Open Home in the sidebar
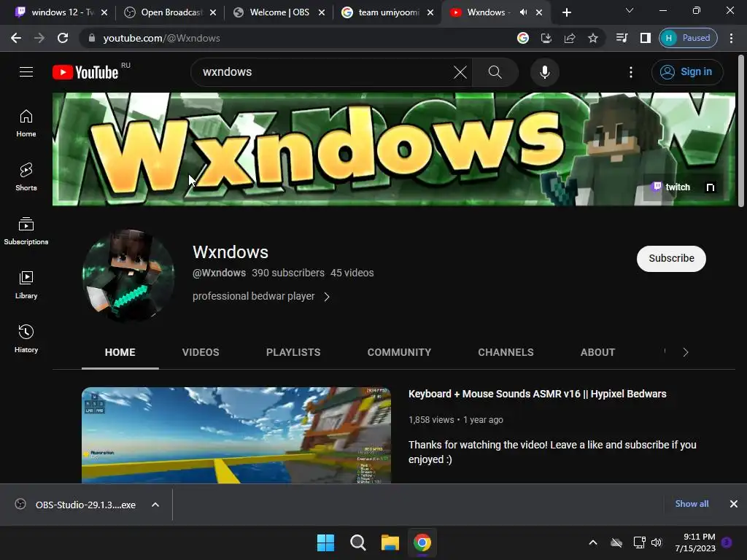 point(26,123)
